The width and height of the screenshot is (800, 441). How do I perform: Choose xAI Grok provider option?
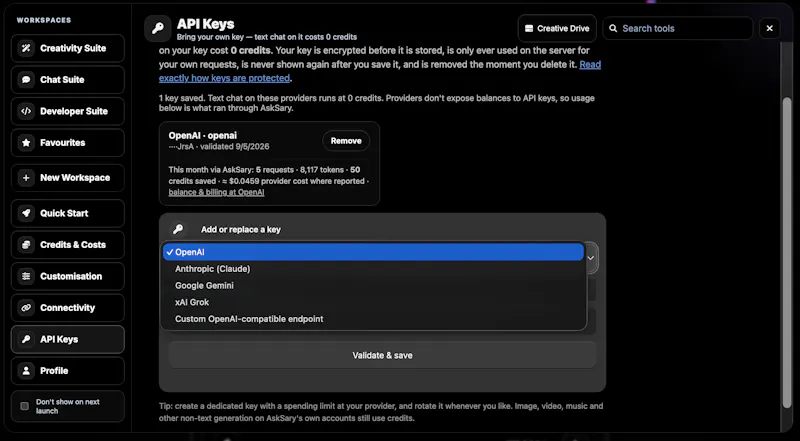pos(373,302)
